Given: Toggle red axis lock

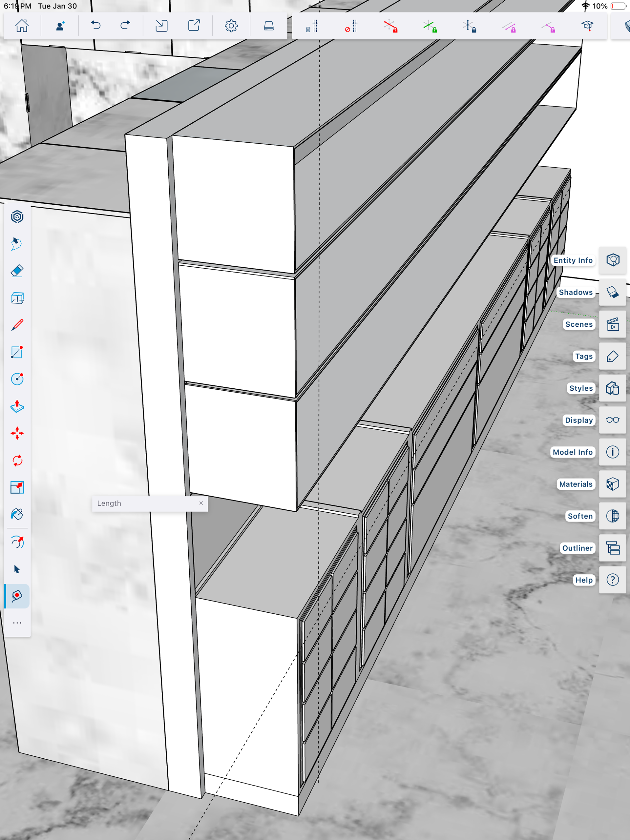Looking at the screenshot, I should (x=390, y=26).
